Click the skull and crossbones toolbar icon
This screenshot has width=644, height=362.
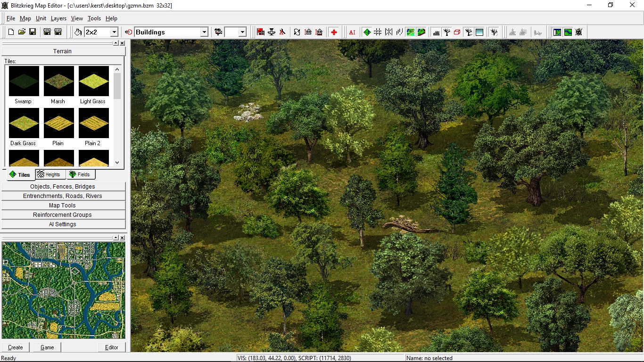coord(579,32)
